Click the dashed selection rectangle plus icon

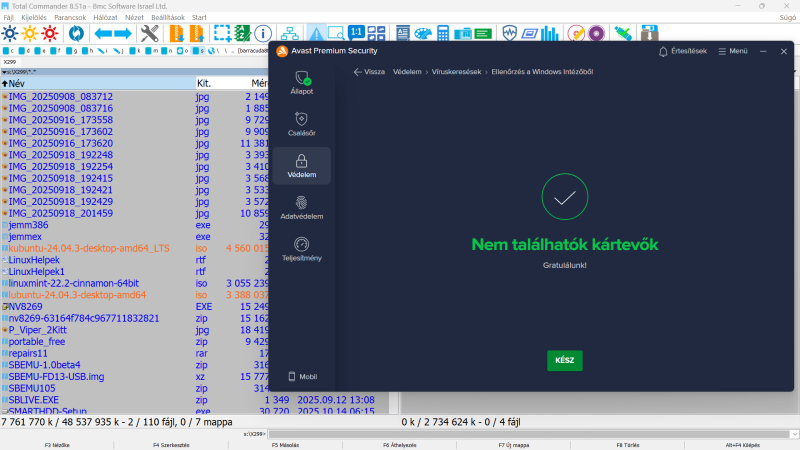(222, 34)
